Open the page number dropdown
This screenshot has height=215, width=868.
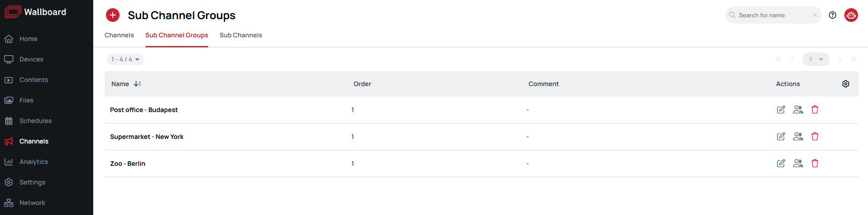816,59
